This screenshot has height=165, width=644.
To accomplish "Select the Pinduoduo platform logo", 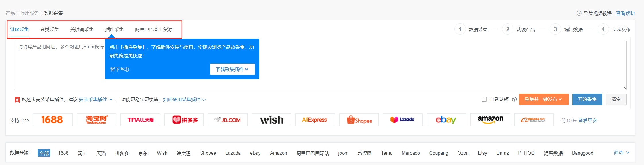I will [x=184, y=120].
